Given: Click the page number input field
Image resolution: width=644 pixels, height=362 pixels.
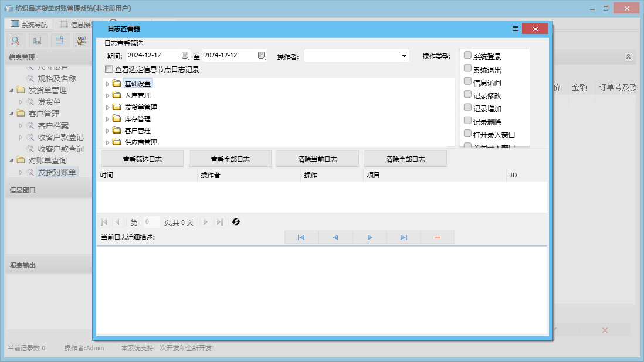Looking at the screenshot, I should [x=151, y=222].
